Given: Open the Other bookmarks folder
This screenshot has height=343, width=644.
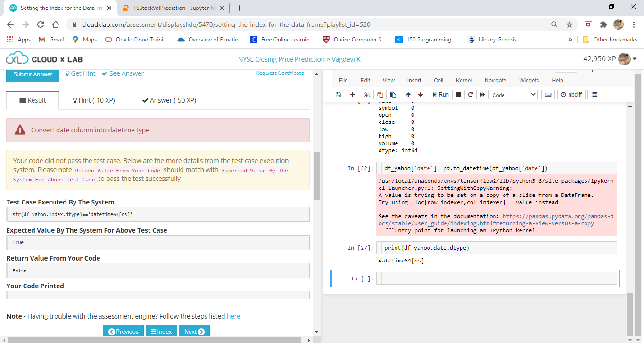Looking at the screenshot, I should (610, 40).
